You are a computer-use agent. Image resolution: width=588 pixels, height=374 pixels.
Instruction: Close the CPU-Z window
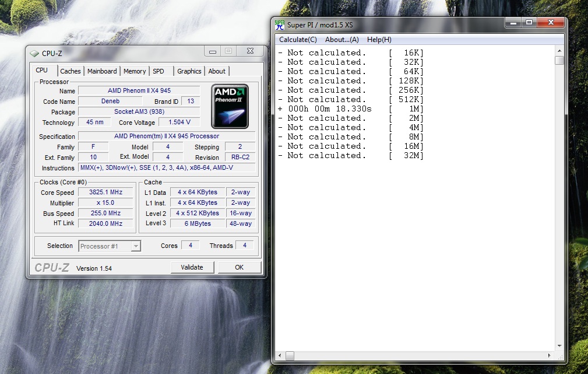coord(250,51)
